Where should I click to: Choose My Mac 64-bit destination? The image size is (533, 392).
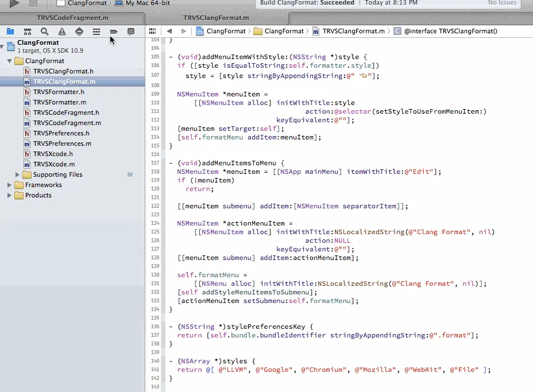(142, 3)
